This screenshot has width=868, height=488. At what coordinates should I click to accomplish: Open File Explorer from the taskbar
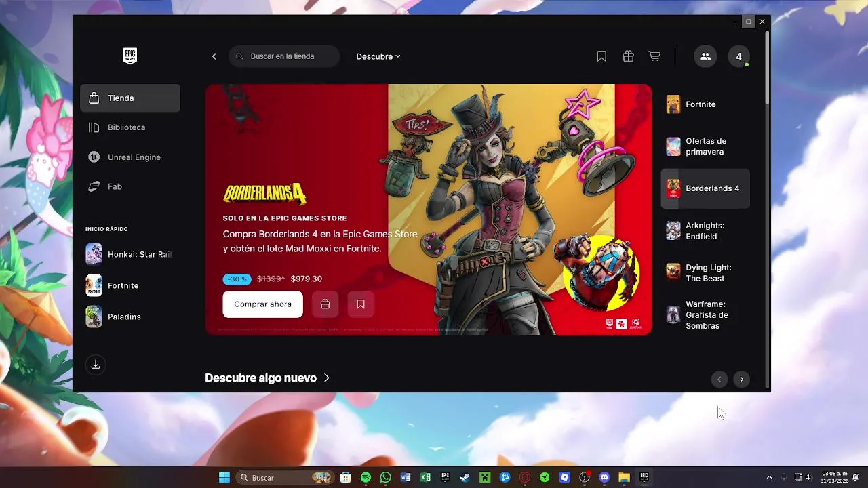[624, 477]
